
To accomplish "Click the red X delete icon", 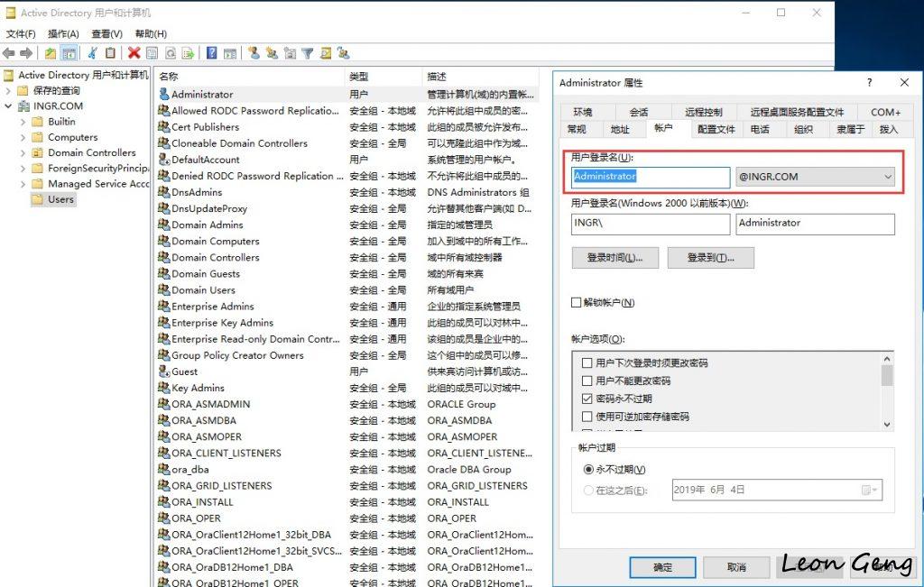I will click(x=134, y=53).
